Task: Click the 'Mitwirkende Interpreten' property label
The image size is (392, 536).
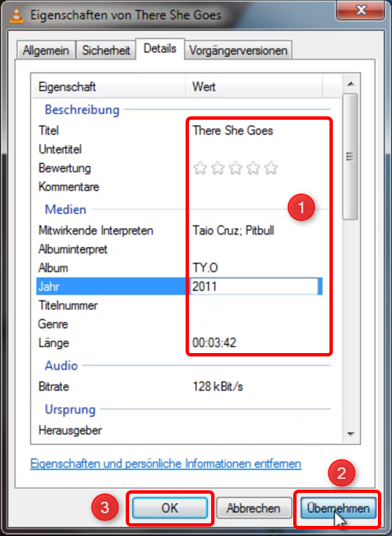Action: coord(95,231)
